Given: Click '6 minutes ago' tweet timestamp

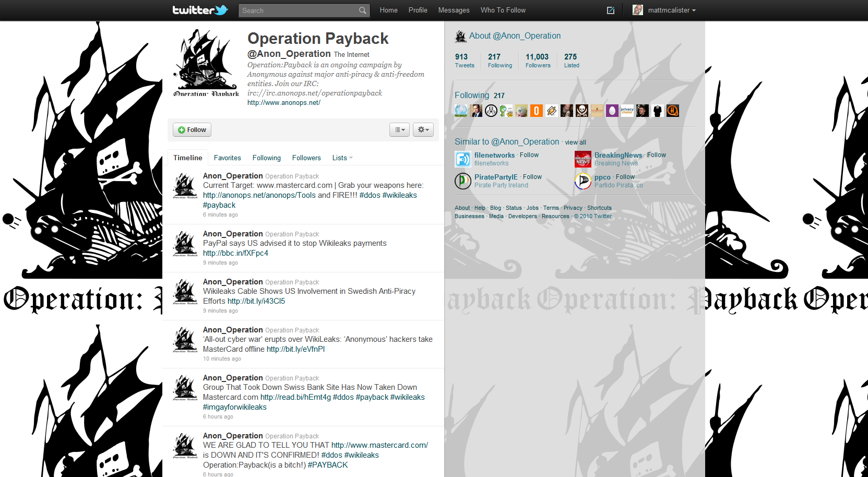Looking at the screenshot, I should [x=220, y=214].
